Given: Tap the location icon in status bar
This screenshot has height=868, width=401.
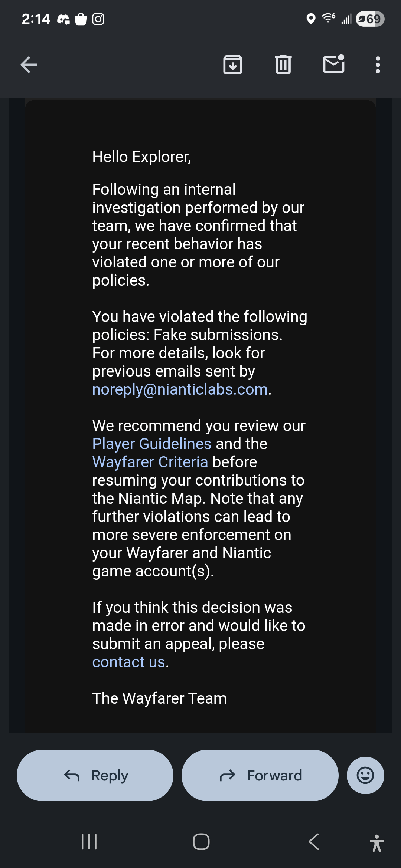Looking at the screenshot, I should pyautogui.click(x=311, y=19).
